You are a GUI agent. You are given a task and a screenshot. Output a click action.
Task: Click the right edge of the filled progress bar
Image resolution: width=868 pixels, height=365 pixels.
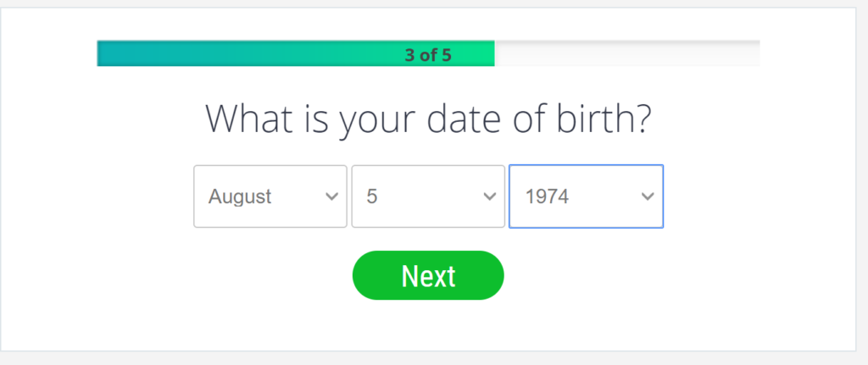(x=492, y=53)
